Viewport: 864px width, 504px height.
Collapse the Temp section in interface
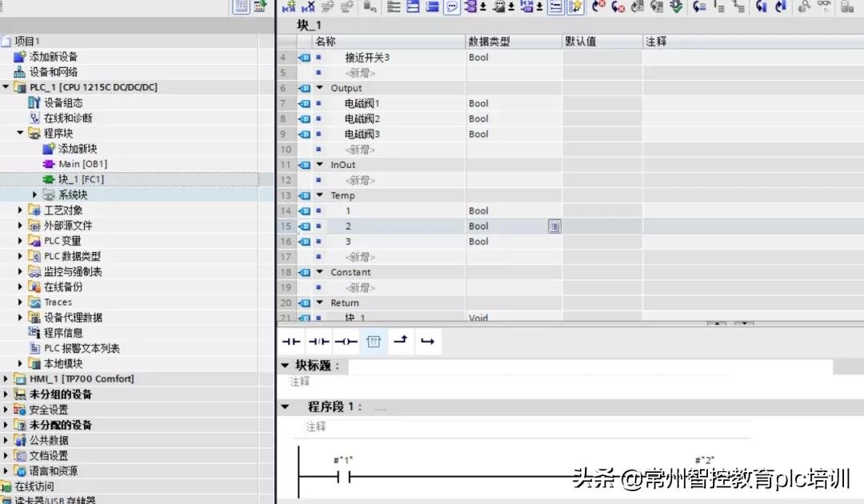pyautogui.click(x=320, y=195)
